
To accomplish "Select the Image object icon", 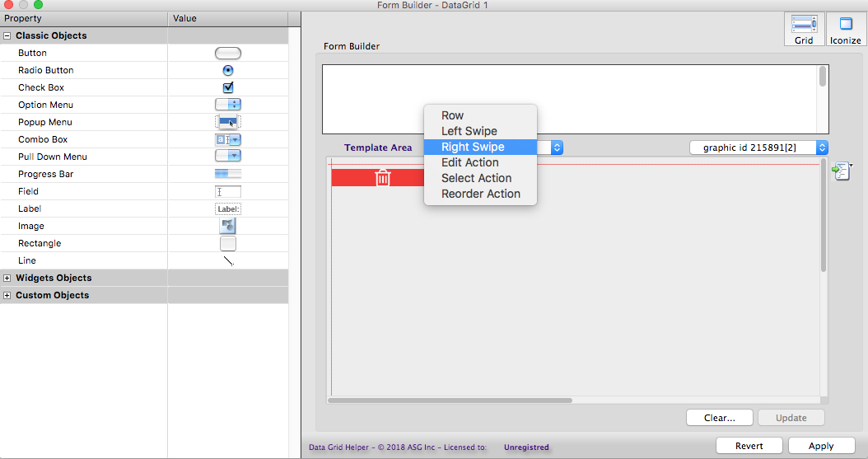I will pyautogui.click(x=228, y=226).
